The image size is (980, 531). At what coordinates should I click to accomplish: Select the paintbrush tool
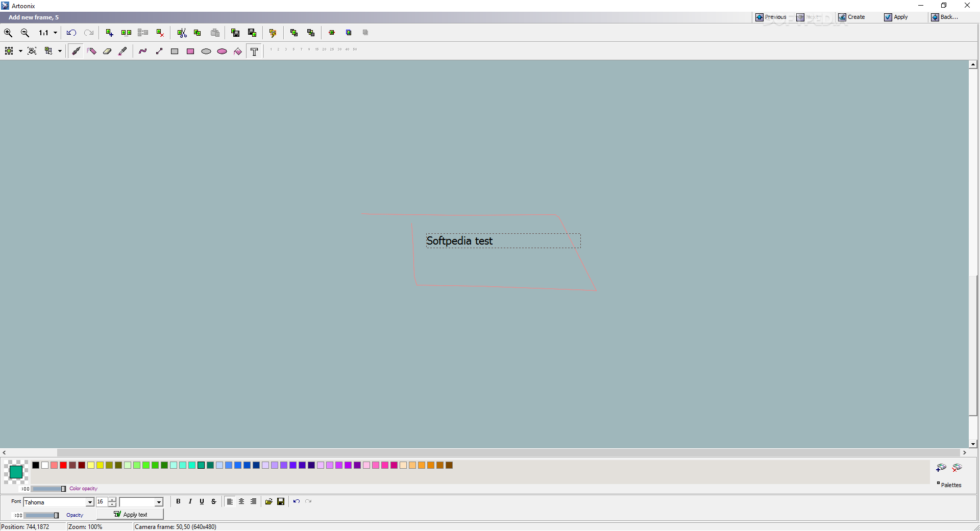(76, 51)
